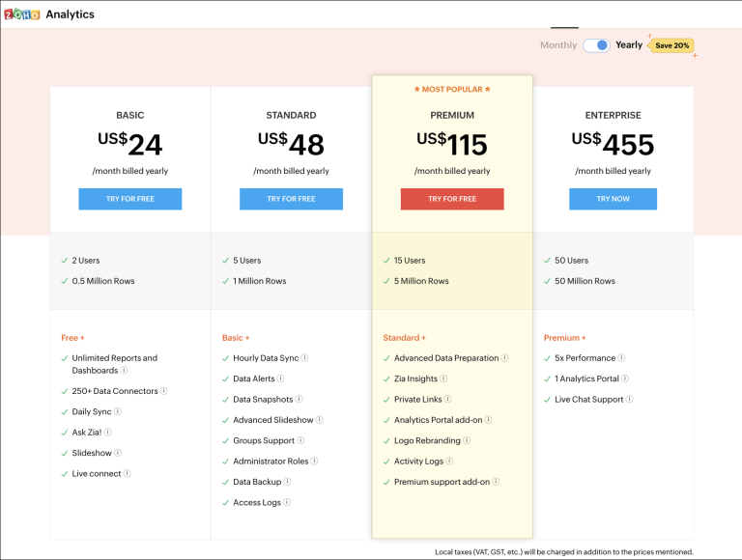
Task: Click info icon beside Administrator Roles
Action: (x=314, y=461)
